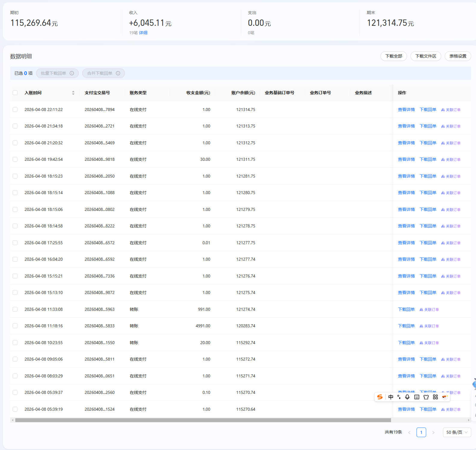Open the IME skin shirt icon

426,397
